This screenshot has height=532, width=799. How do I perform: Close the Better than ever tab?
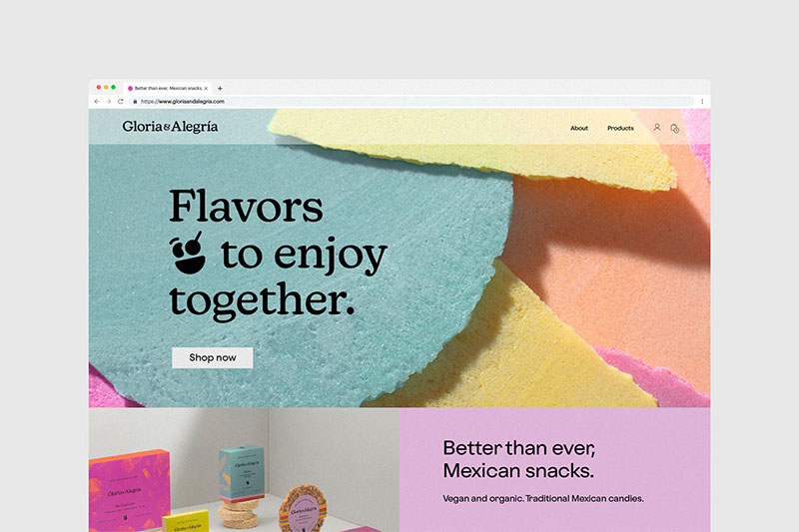click(206, 88)
